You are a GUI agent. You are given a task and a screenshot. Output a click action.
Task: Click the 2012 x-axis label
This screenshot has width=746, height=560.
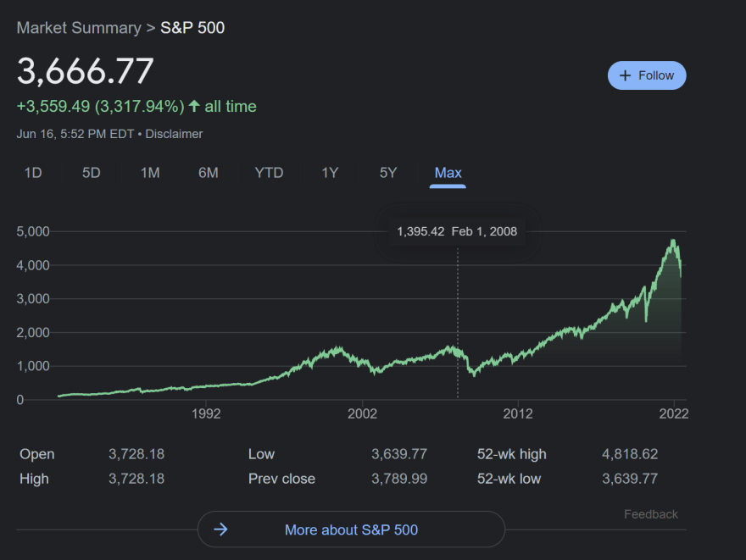click(x=518, y=413)
